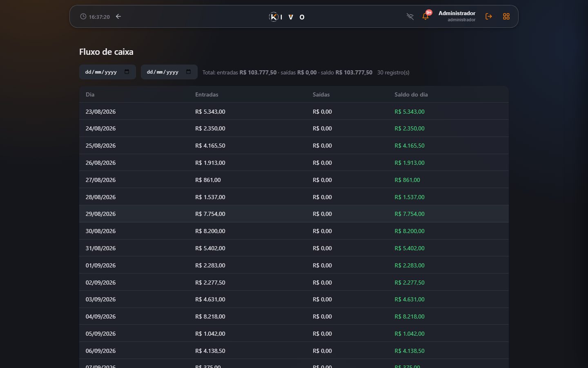The image size is (588, 368).
Task: Click entry value R$ 4.138,50 on 06/09/2026
Action: pos(210,351)
